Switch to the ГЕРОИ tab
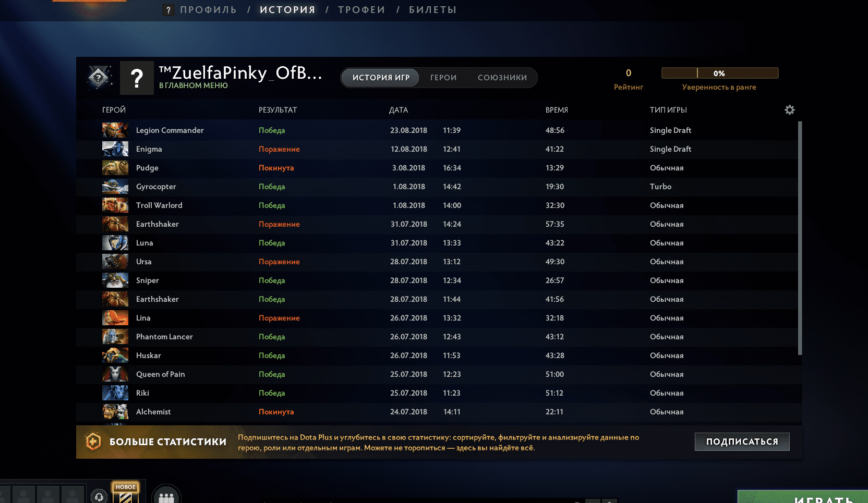 tap(443, 78)
